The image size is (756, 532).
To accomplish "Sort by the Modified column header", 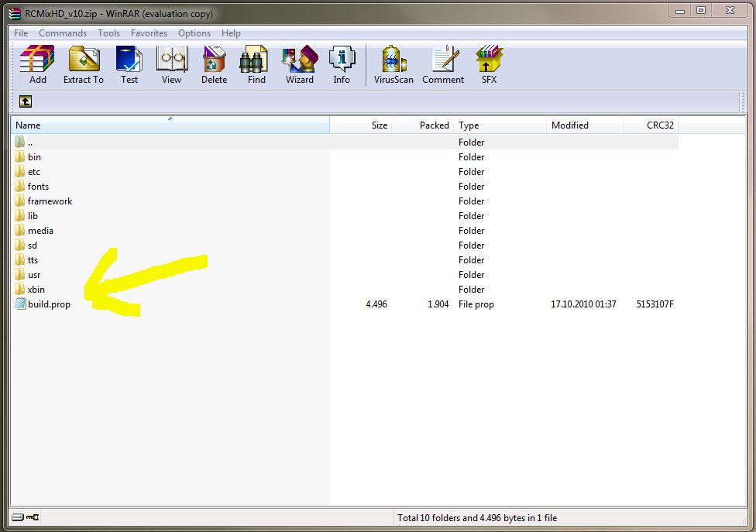I will pyautogui.click(x=586, y=125).
